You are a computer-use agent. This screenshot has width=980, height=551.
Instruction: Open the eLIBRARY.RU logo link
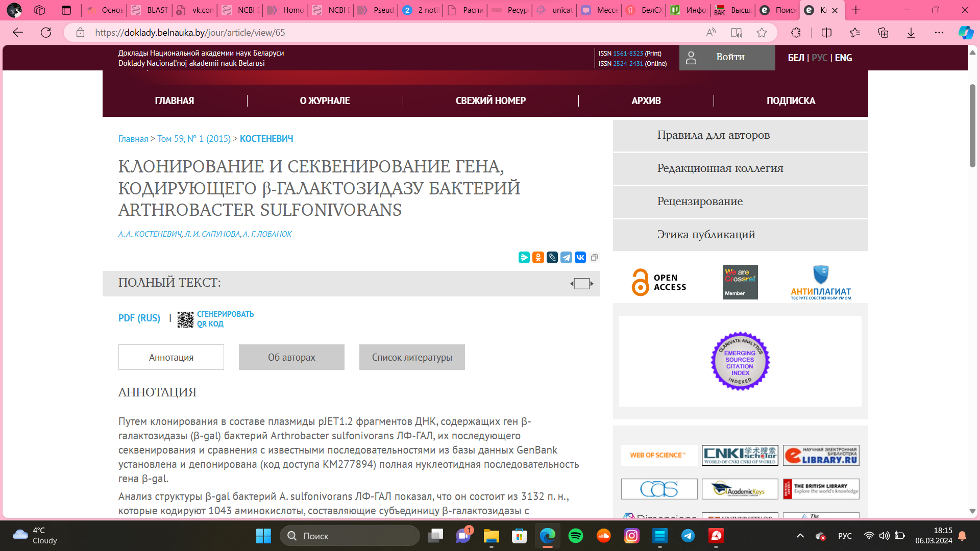[x=821, y=455]
